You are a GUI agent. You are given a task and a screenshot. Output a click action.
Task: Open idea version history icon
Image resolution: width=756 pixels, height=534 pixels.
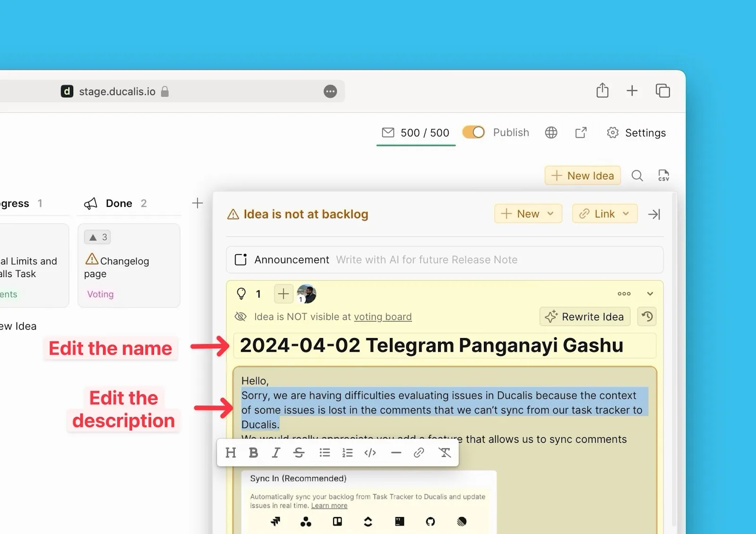647,317
